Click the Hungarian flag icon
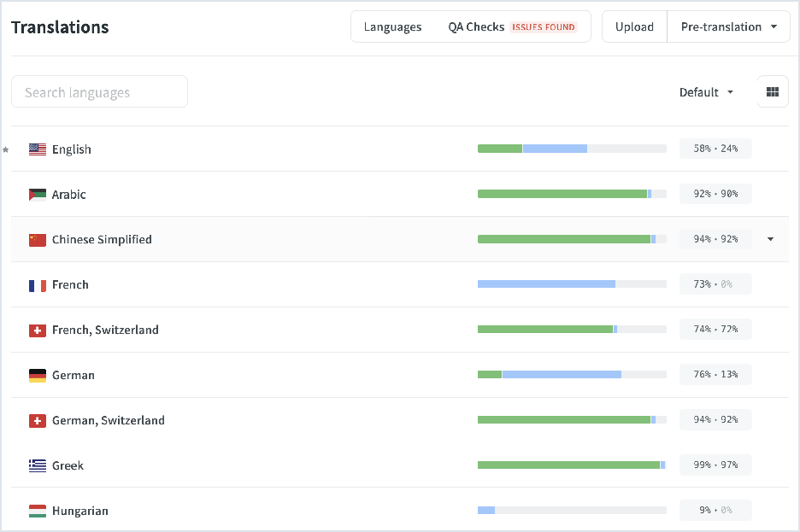The image size is (800, 532). [x=38, y=512]
